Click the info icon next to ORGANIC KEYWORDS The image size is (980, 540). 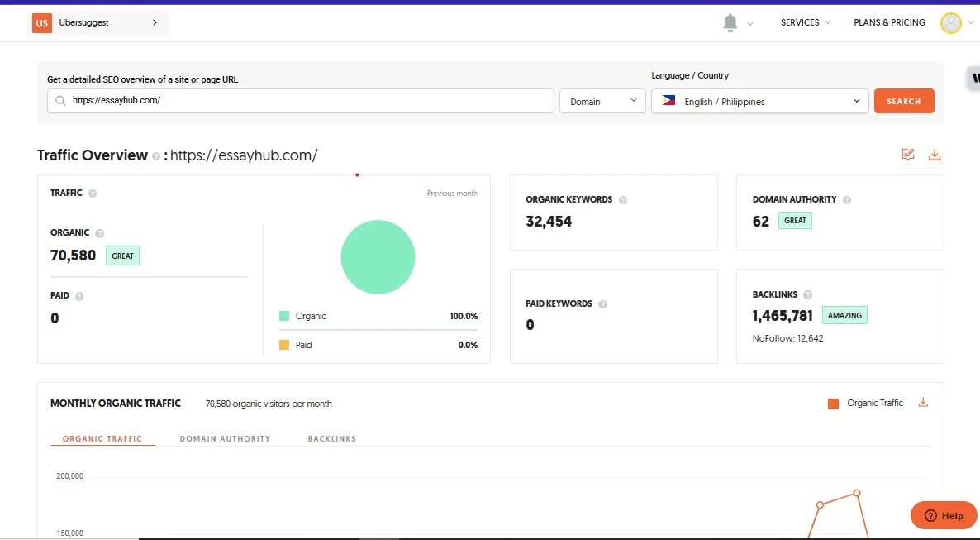click(x=622, y=200)
